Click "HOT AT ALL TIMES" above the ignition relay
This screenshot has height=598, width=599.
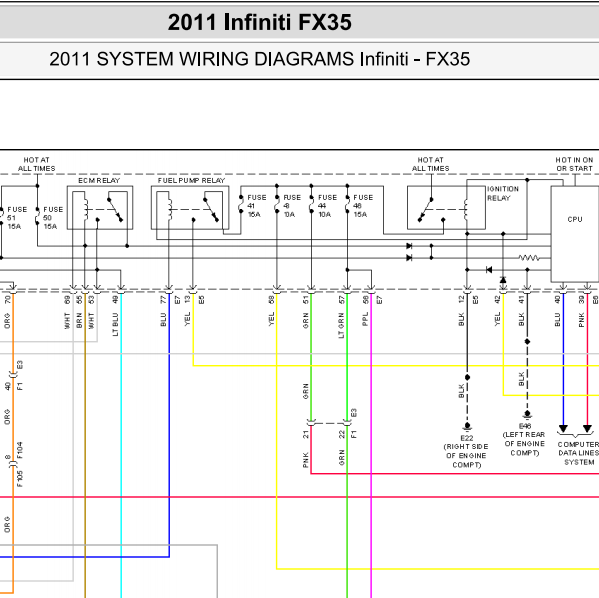[431, 164]
